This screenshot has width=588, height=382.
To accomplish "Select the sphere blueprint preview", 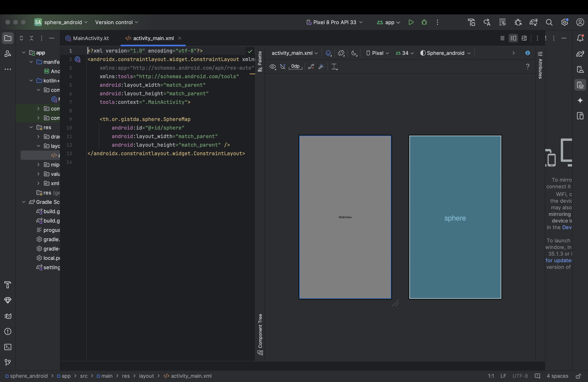I will point(455,217).
